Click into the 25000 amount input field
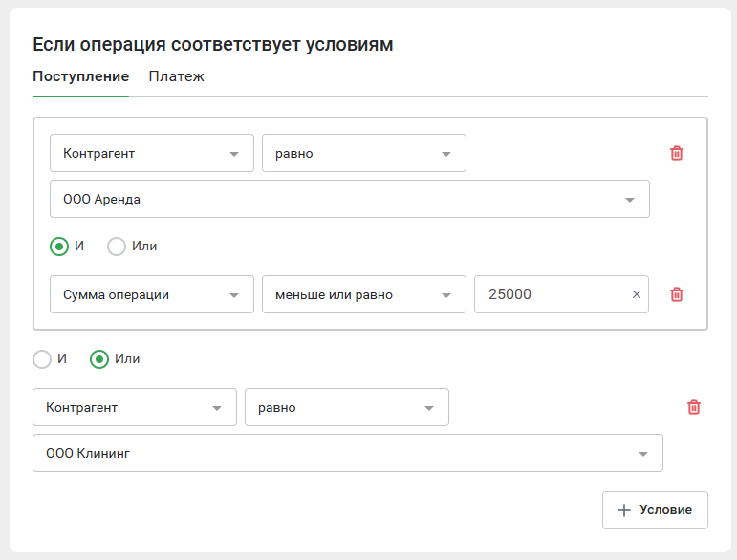This screenshot has width=737, height=560. click(550, 294)
